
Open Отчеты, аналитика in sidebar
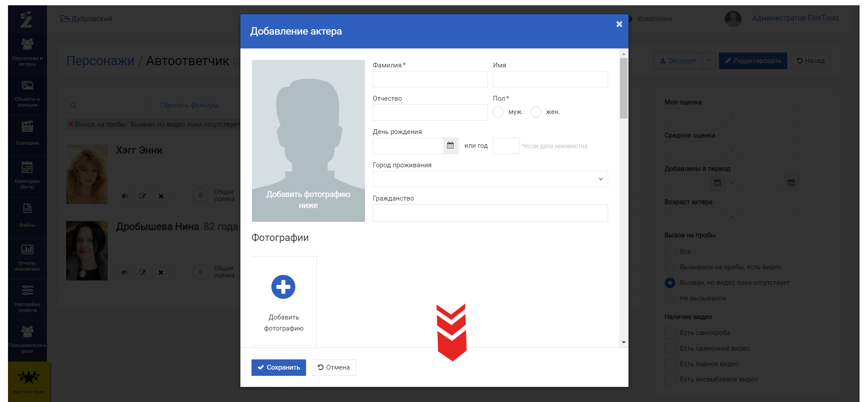click(x=27, y=257)
